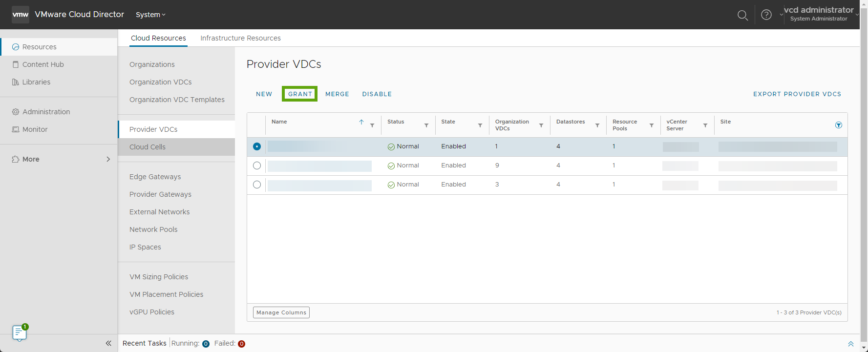Viewport: 868px width, 352px height.
Task: Click the Monitor sidebar icon
Action: coord(16,129)
